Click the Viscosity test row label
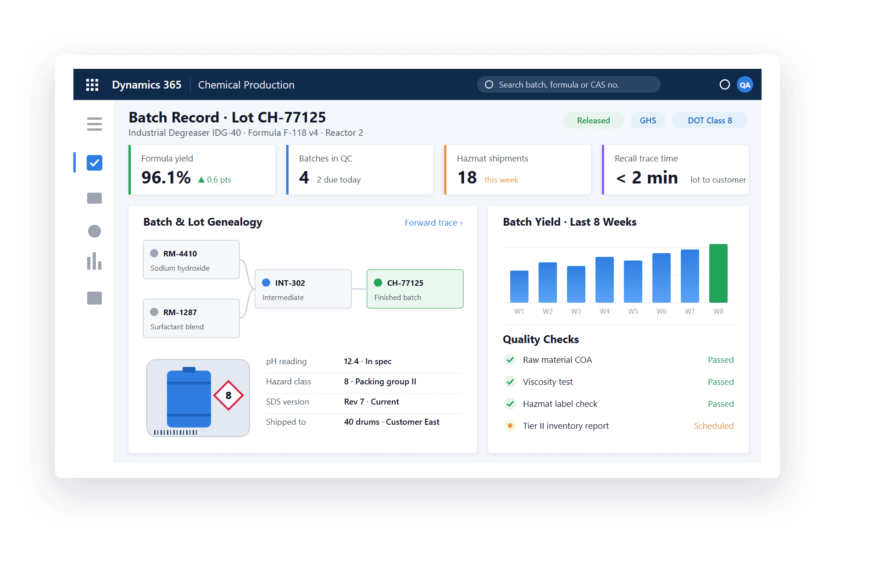890x588 pixels. coord(548,382)
